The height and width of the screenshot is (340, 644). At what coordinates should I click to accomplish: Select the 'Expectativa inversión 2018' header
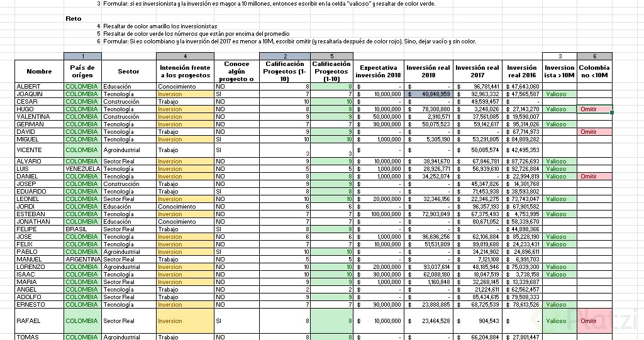click(x=378, y=72)
